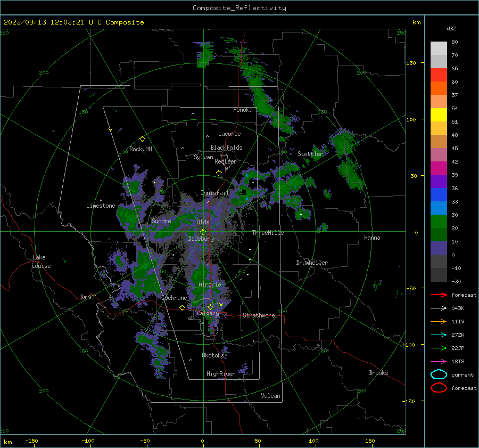This screenshot has width=479, height=448.
Task: Click the km unit label at top right
Action: [x=416, y=22]
